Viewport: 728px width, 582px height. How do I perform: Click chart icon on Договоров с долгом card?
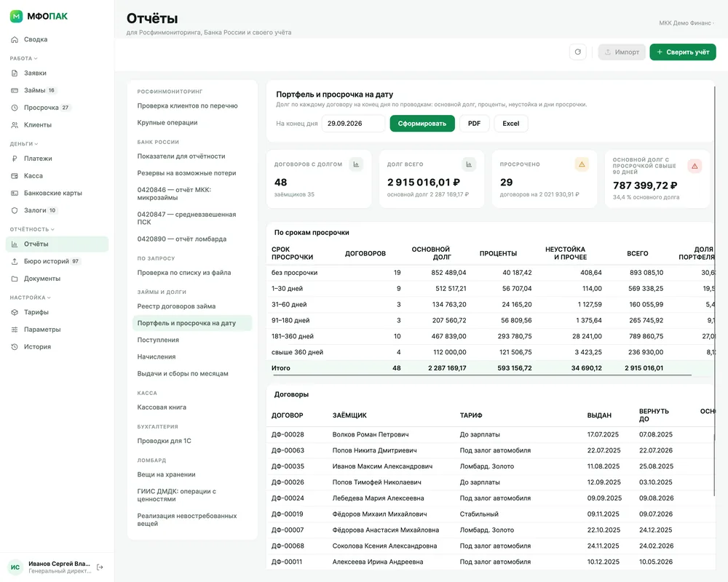pyautogui.click(x=356, y=164)
